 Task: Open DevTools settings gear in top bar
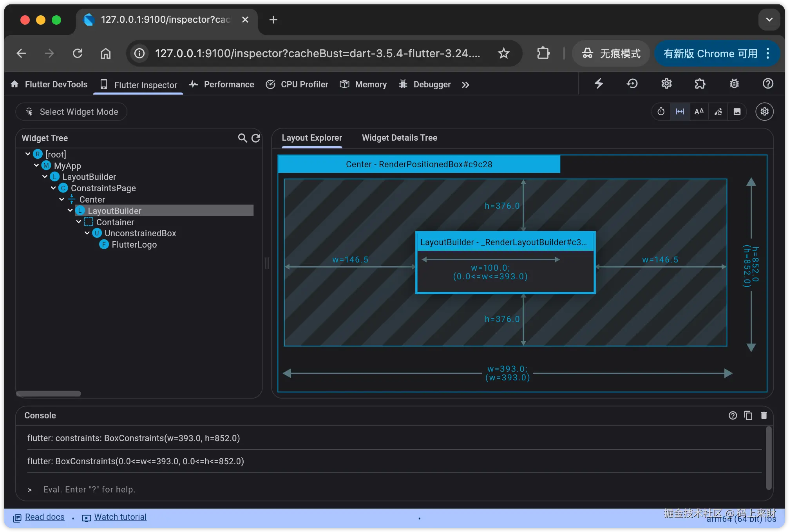coord(666,83)
